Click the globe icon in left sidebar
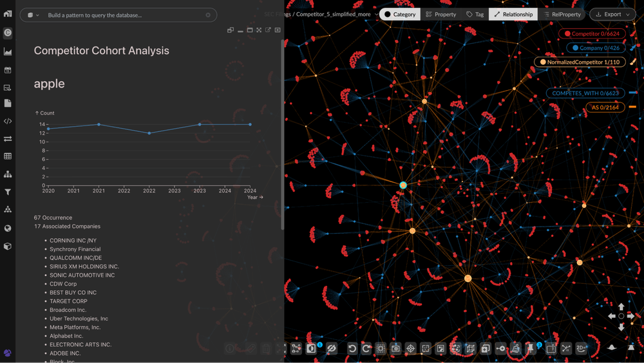 pos(8,228)
